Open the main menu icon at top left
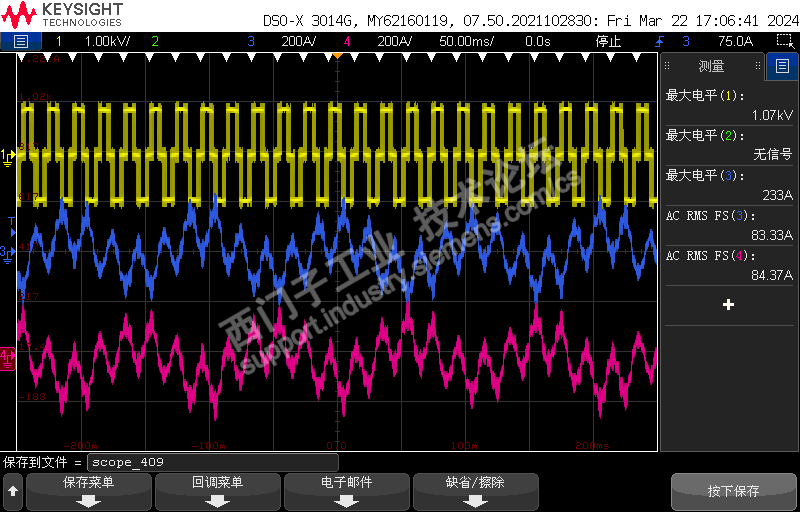 (21, 42)
